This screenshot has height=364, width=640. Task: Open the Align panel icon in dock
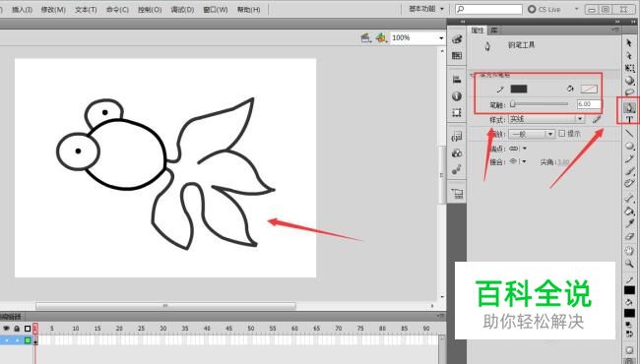point(457,80)
